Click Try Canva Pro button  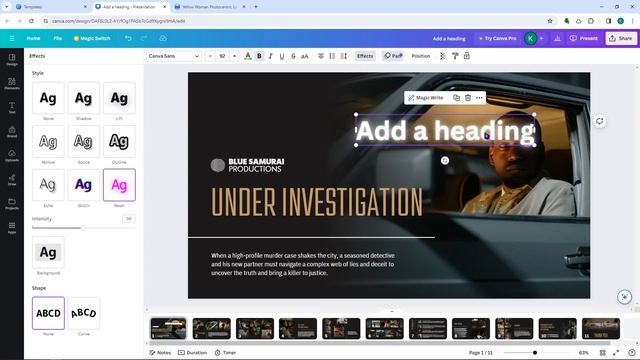click(x=498, y=38)
